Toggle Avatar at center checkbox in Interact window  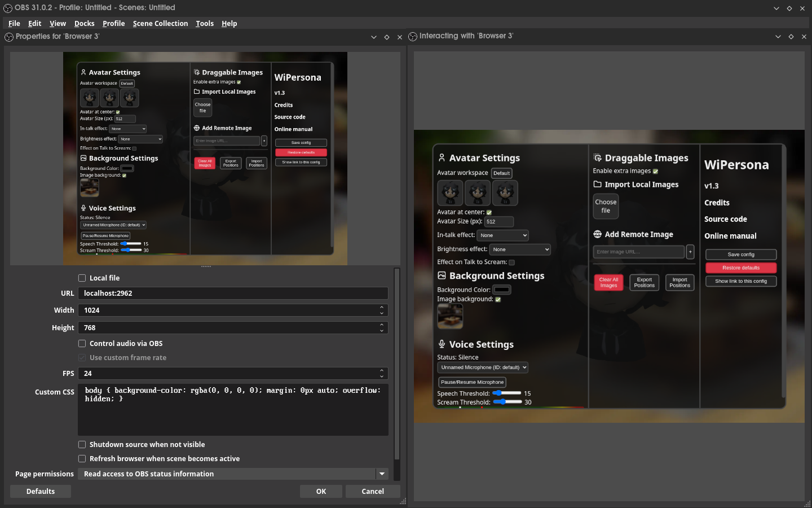click(x=489, y=213)
